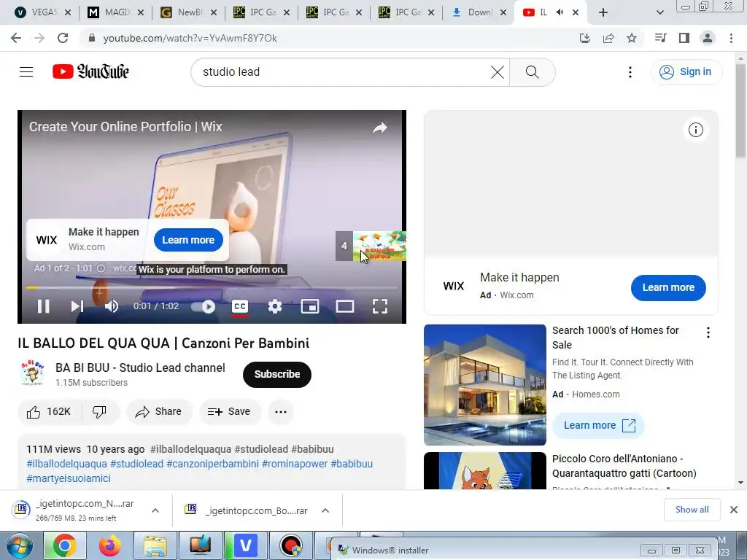Open the YouTube hamburger guide menu
Image resolution: width=747 pixels, height=560 pixels.
click(x=26, y=72)
